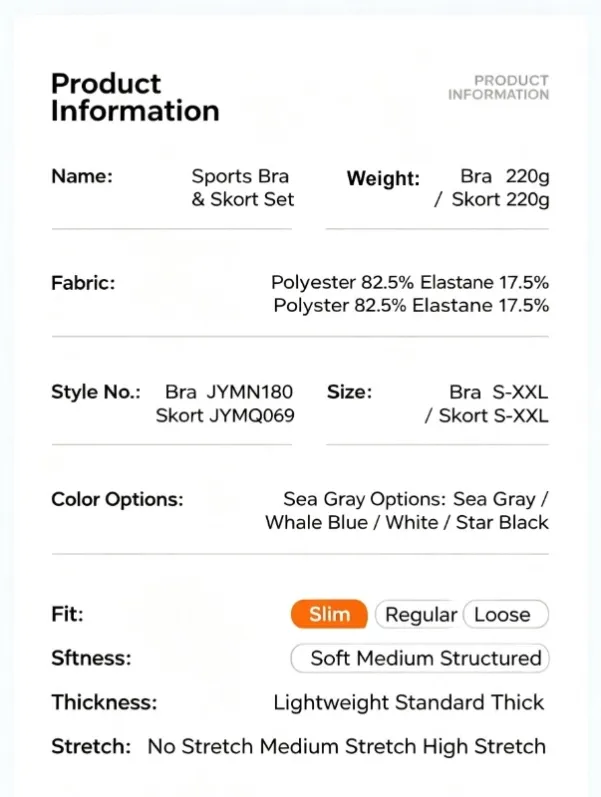Click the Polyester 82.5% Elastane 17.5% line

point(410,282)
